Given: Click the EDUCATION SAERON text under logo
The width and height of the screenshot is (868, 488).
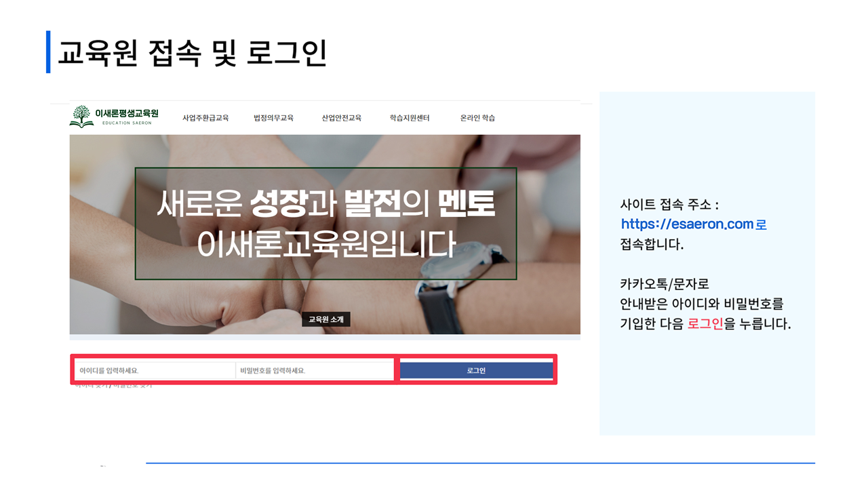Looking at the screenshot, I should click(127, 123).
